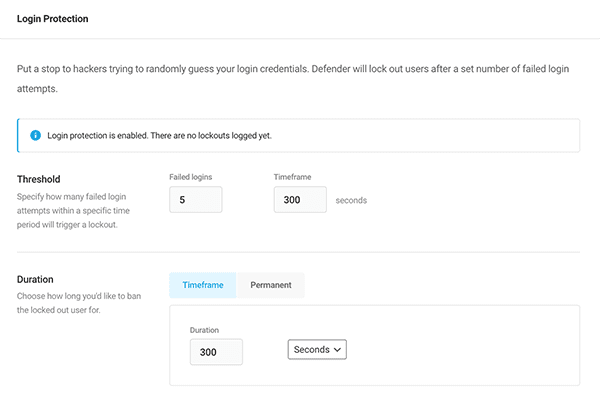Click the 'Timeframe' label above threshold input
The image size is (600, 405).
tap(295, 176)
